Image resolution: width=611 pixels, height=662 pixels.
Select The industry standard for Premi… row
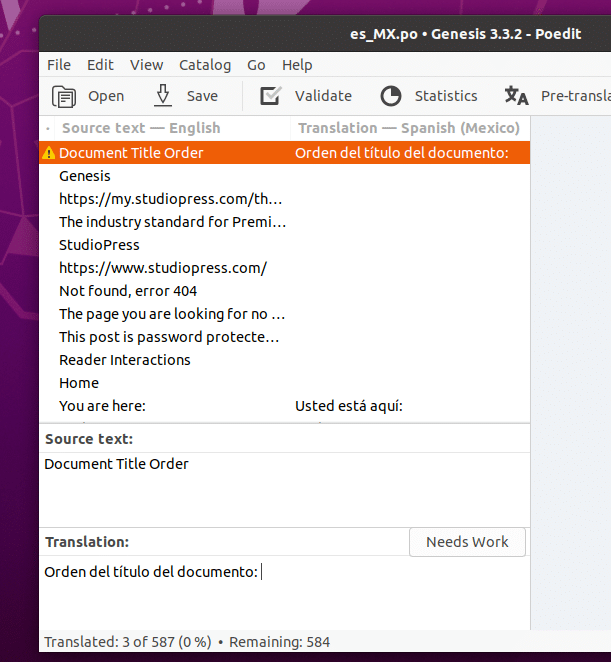coord(285,222)
